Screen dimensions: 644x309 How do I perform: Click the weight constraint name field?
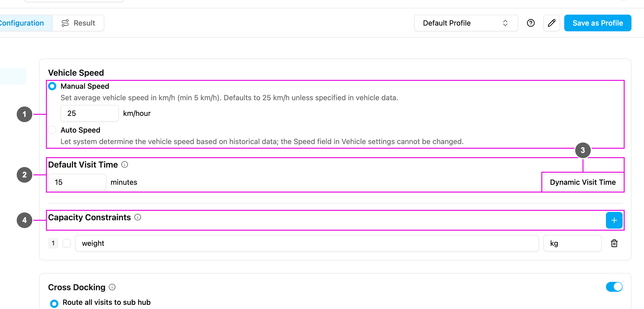(x=307, y=243)
